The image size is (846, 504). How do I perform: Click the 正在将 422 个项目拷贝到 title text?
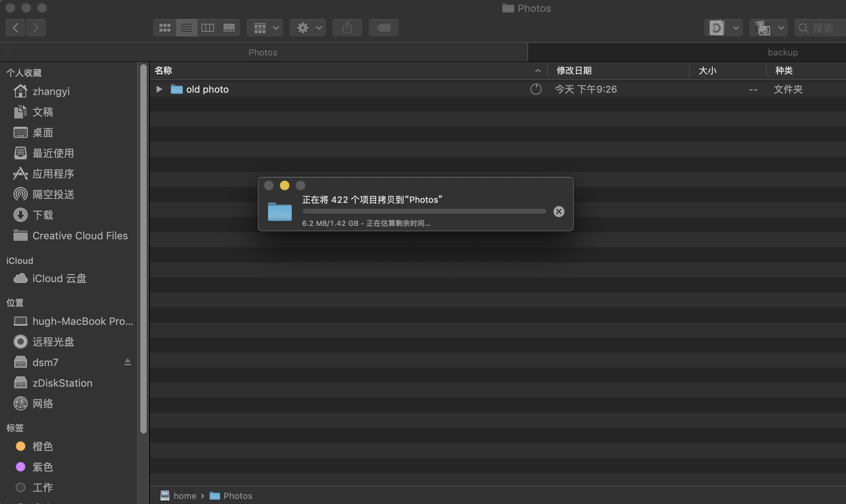[372, 200]
